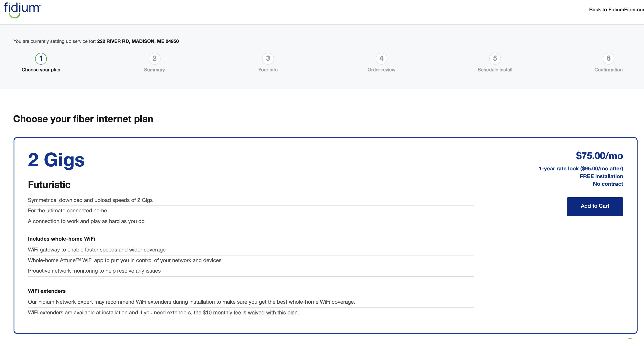Click 'For the ultimate connected home' line

pyautogui.click(x=68, y=211)
